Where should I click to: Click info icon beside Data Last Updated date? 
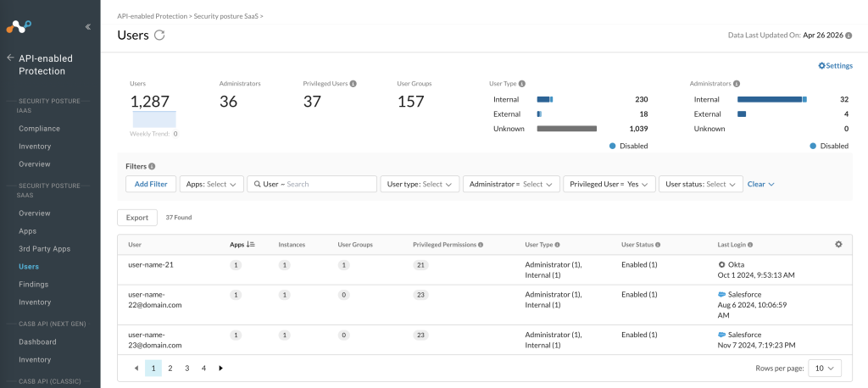tap(849, 36)
